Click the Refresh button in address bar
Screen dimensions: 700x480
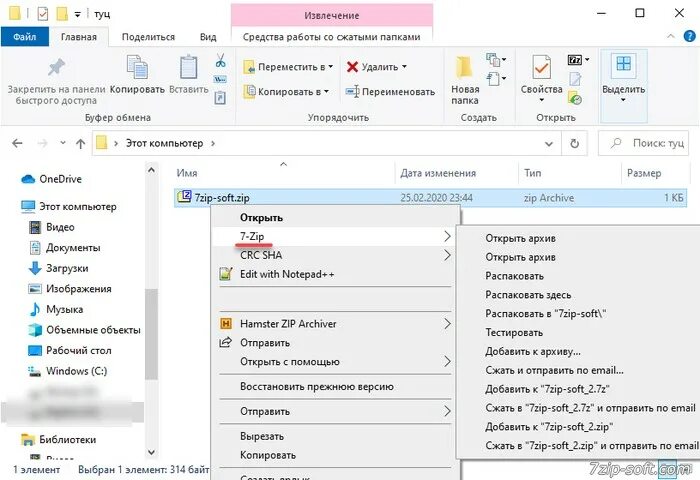(575, 143)
